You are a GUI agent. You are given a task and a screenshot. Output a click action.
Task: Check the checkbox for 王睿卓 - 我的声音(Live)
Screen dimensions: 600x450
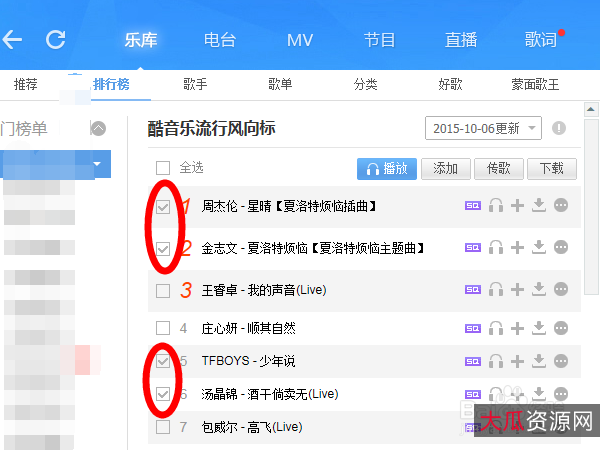[163, 291]
